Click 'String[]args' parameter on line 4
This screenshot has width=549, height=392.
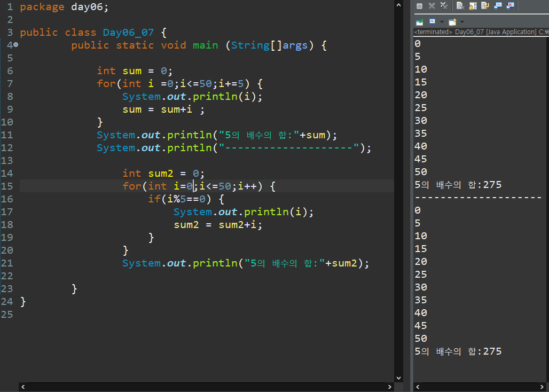pos(269,45)
